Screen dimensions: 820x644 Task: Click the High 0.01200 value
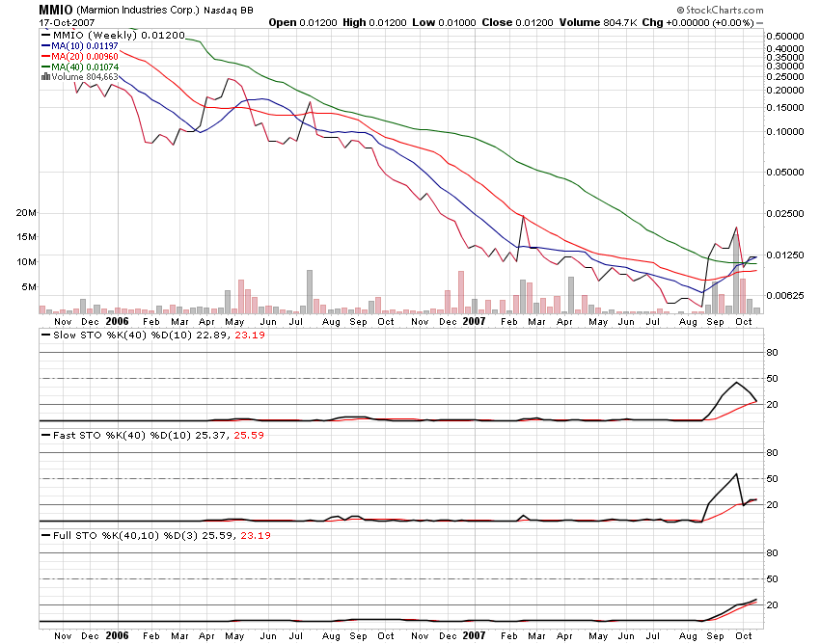point(374,22)
